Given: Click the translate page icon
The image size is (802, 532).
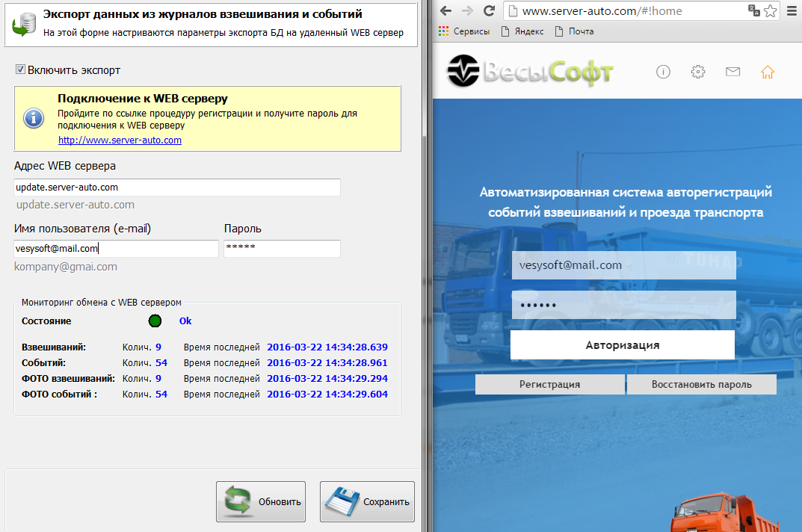Looking at the screenshot, I should click(754, 11).
